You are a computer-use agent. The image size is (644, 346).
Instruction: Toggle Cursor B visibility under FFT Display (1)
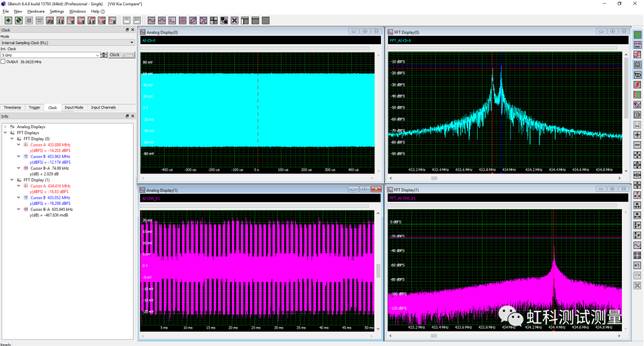(x=26, y=198)
